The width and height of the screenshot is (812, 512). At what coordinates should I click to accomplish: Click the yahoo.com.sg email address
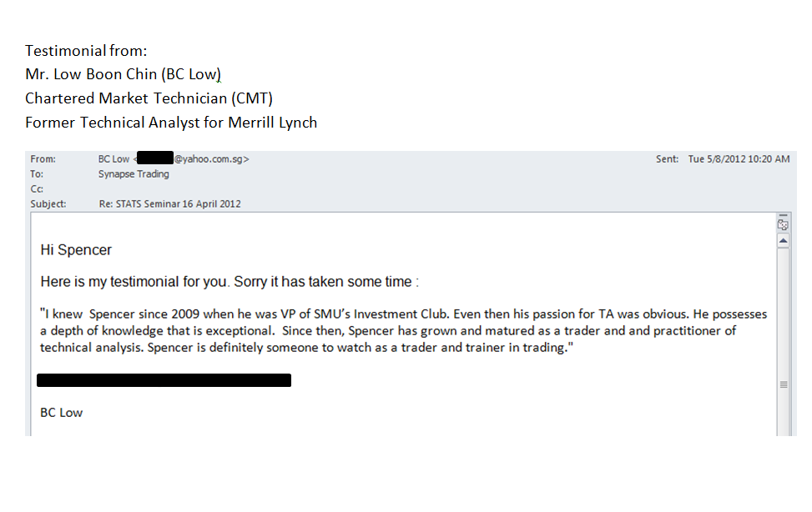pos(210,158)
